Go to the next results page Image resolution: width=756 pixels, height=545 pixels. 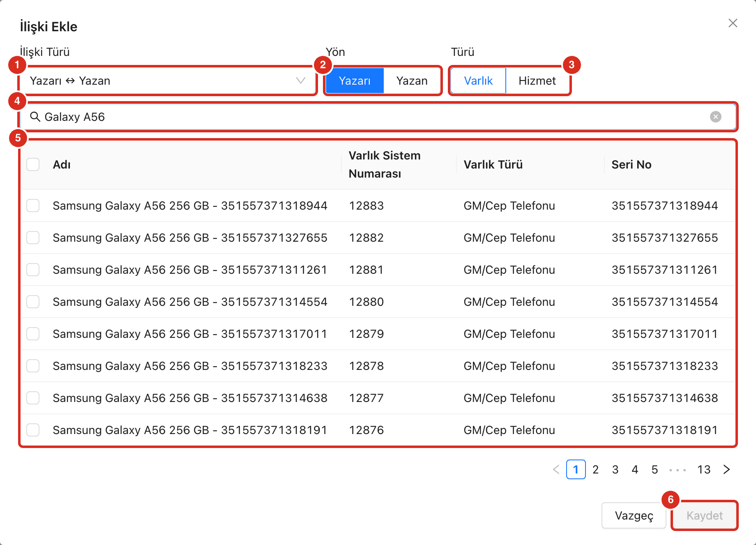tap(727, 469)
